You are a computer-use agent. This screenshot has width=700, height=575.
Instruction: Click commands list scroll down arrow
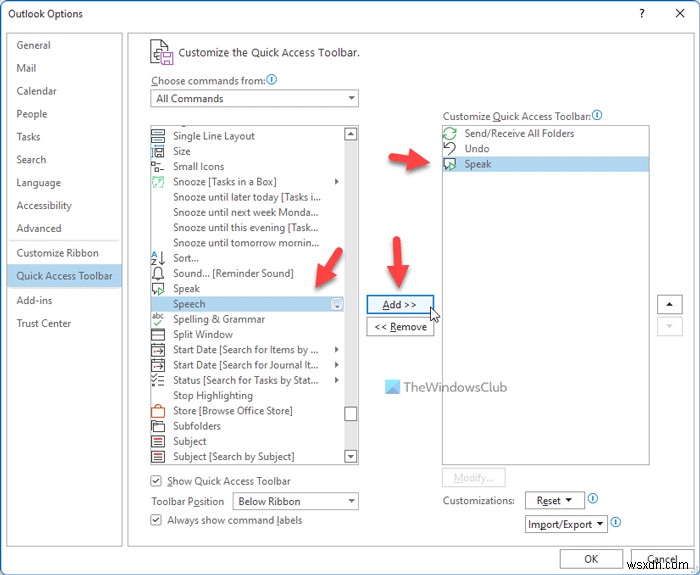351,456
